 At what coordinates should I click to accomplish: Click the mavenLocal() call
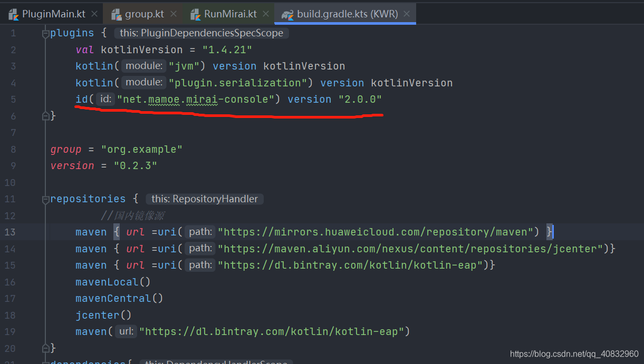[x=113, y=282]
